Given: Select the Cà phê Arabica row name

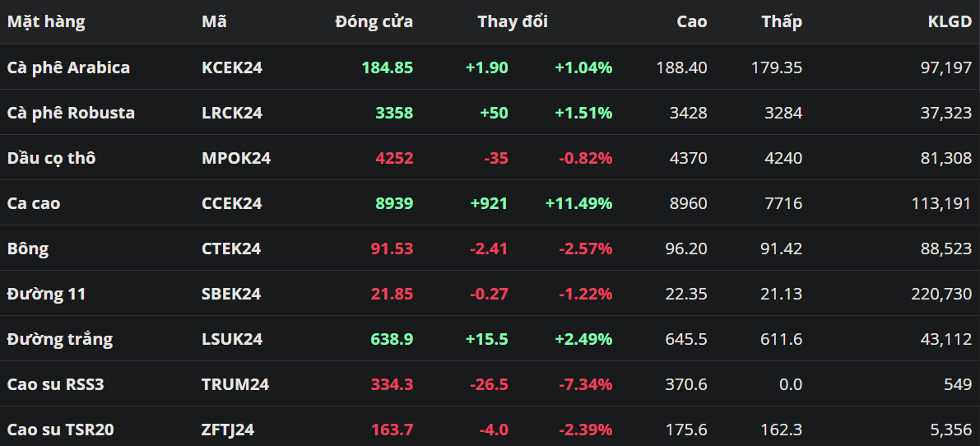Looking at the screenshot, I should (68, 67).
